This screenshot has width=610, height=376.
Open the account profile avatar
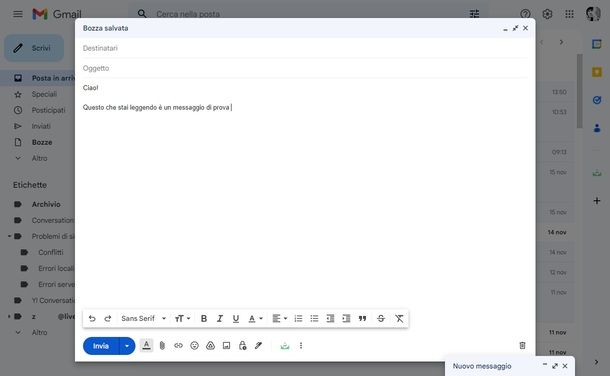[593, 14]
